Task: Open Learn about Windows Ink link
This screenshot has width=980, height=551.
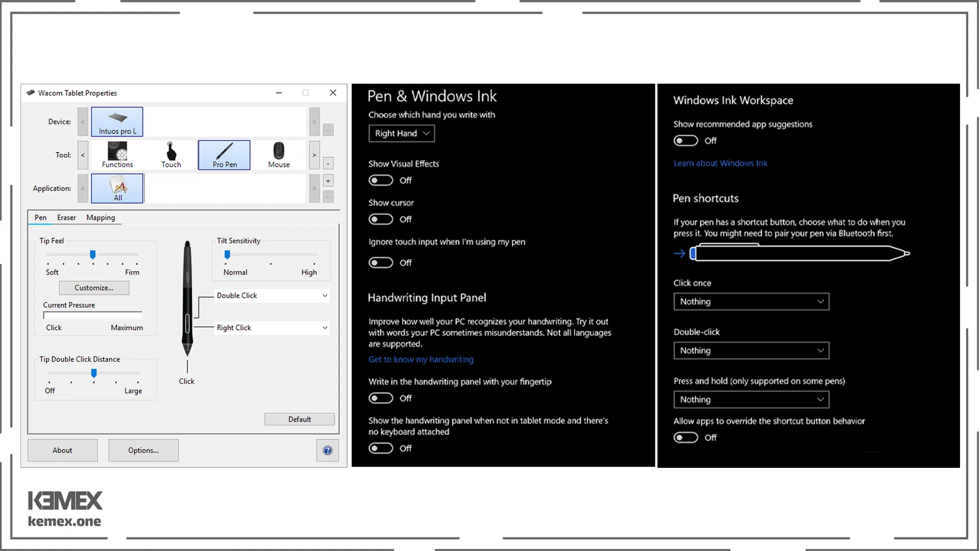Action: 720,163
